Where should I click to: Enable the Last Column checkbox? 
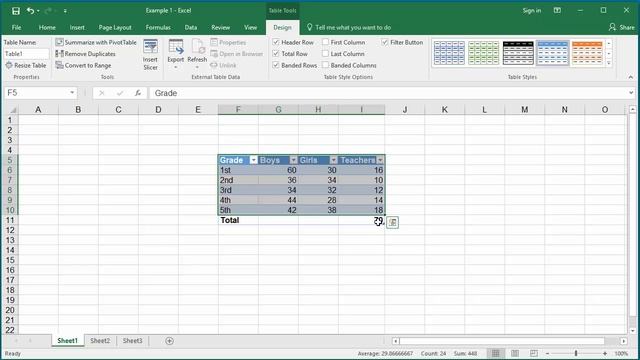(x=325, y=53)
